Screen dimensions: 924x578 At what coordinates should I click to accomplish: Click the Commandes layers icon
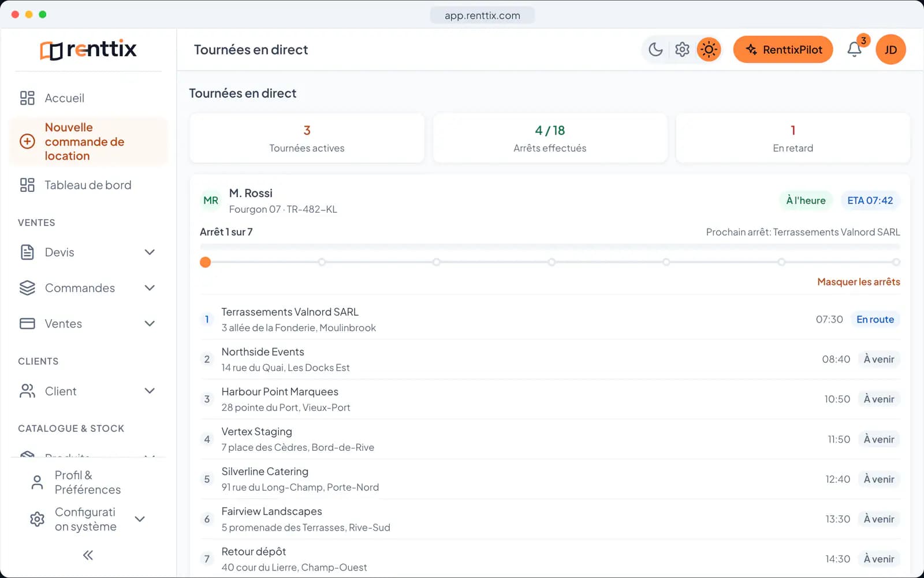[x=27, y=288]
